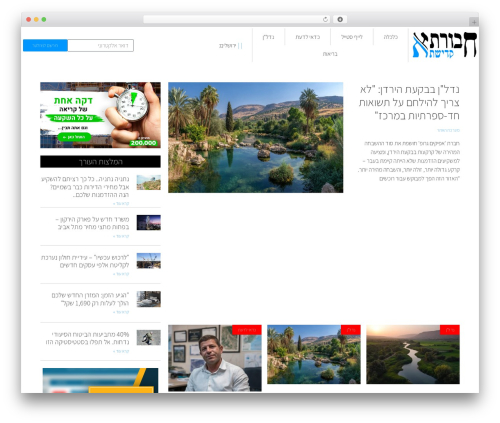Open the small oasis pond article card
This screenshot has height=423, width=500.
314,355
